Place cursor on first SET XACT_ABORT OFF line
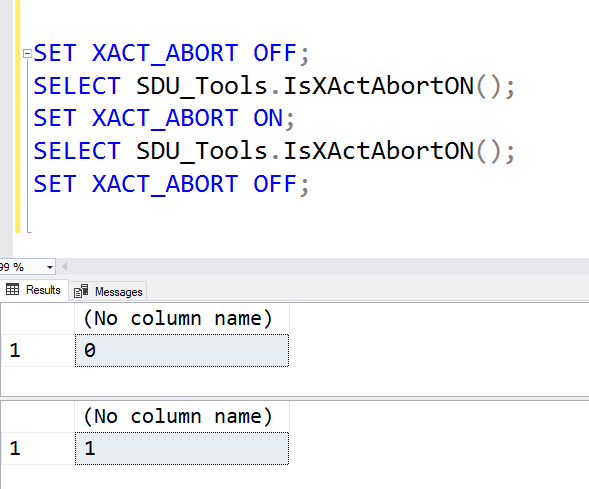Viewport: 589px width, 489px height. point(171,53)
